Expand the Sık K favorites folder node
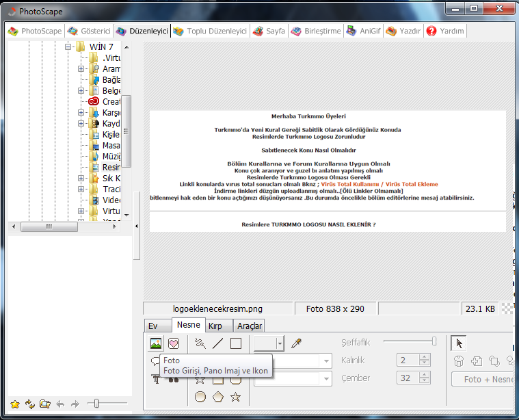This screenshot has height=420, width=519. (81, 178)
